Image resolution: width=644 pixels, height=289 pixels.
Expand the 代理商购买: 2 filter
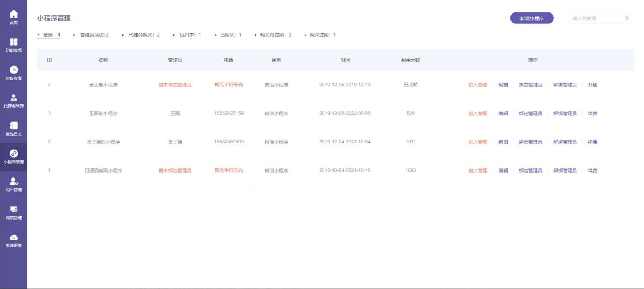(144, 35)
